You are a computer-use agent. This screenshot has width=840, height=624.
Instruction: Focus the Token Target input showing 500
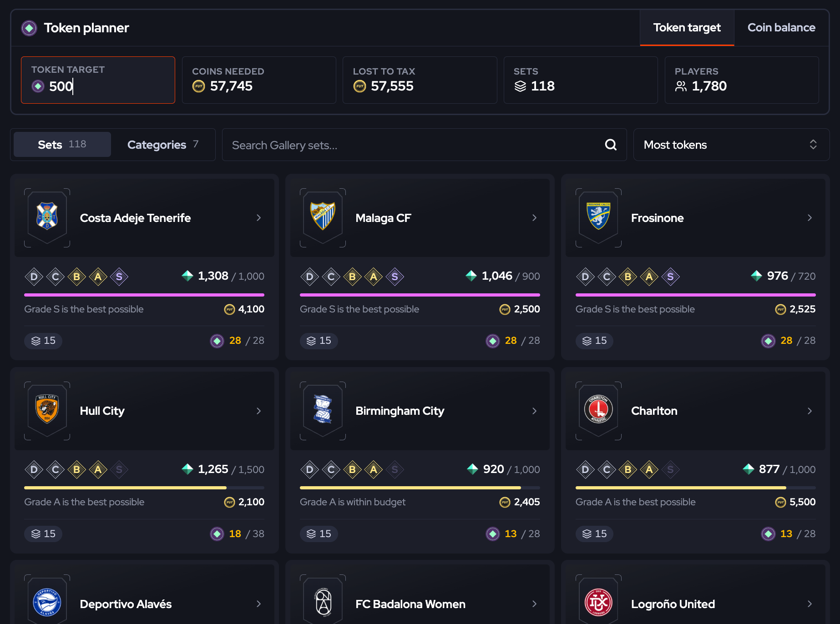pos(98,80)
